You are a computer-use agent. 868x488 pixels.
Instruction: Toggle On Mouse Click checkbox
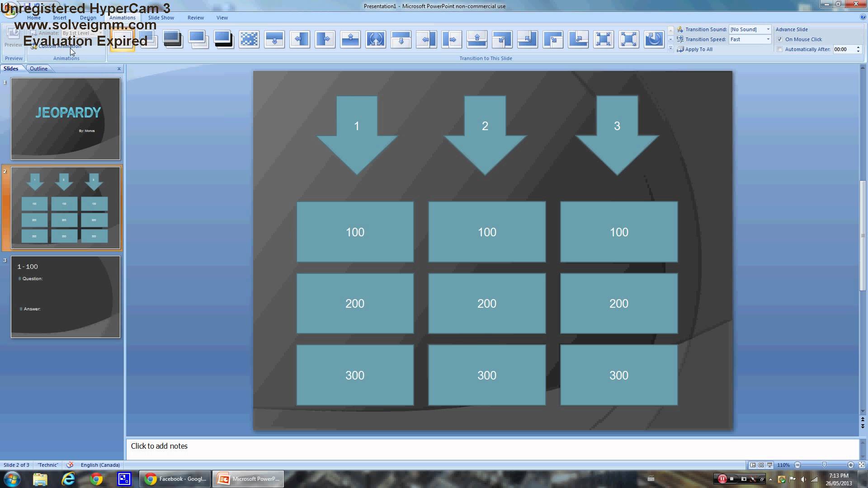(779, 39)
